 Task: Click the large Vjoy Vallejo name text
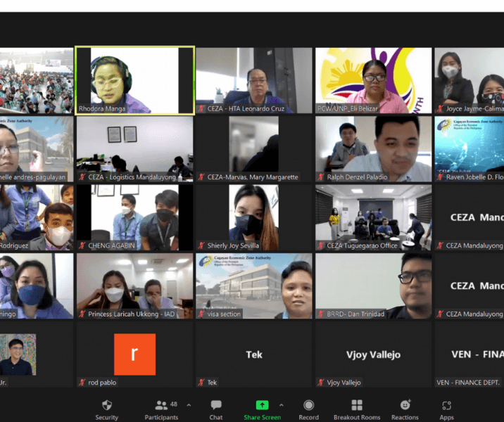point(373,354)
